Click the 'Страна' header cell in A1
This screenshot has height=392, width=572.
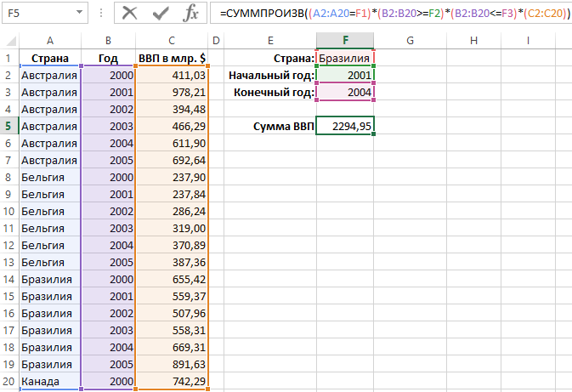point(50,58)
